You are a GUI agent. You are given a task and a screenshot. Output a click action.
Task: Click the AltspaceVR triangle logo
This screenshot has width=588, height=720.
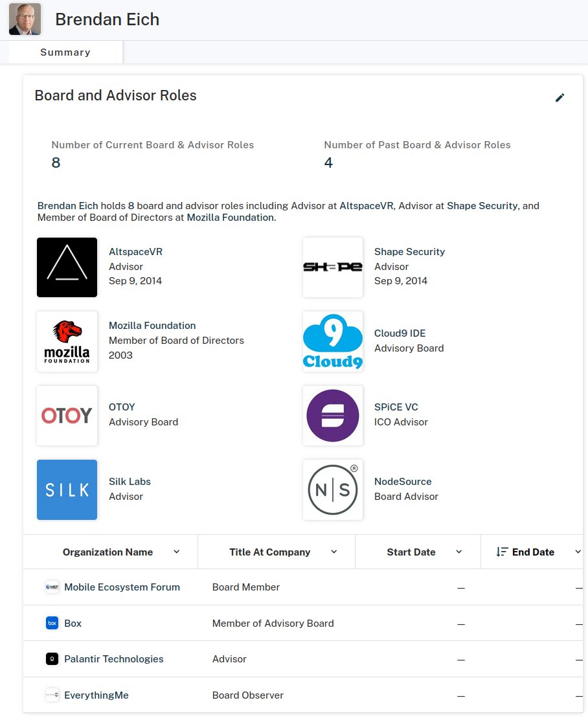coord(67,267)
